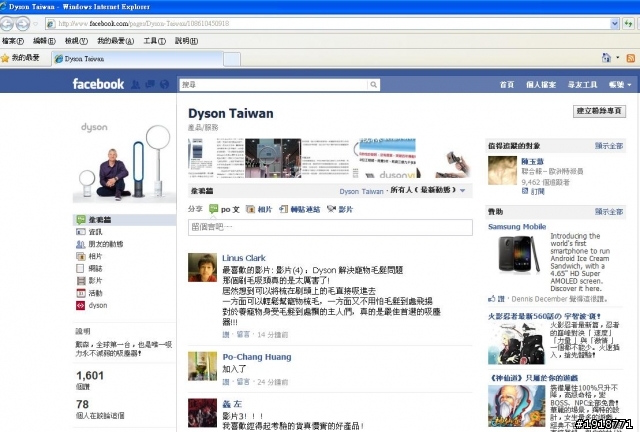Screen dimensions: 640x432
Task: Click the building photo strip thumbnail
Action: 273,158
